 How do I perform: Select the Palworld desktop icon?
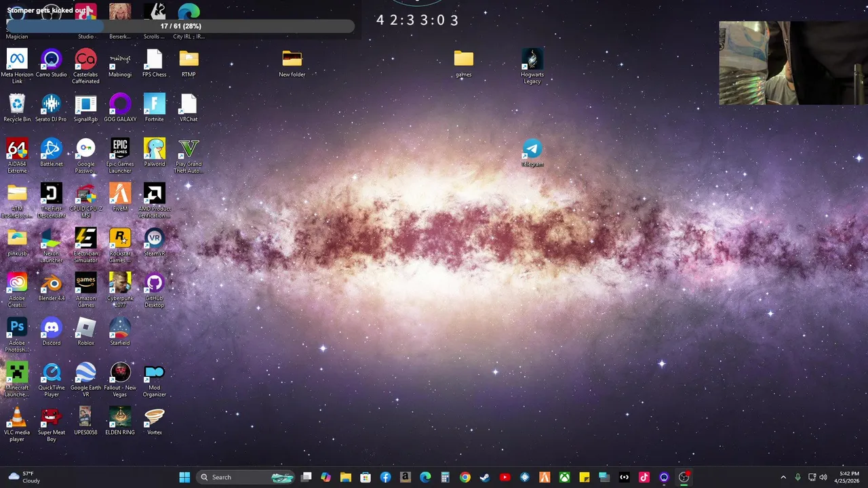(x=154, y=153)
